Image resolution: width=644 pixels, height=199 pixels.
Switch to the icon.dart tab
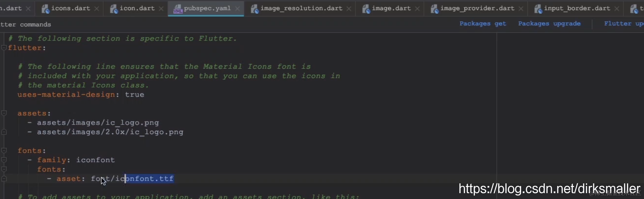tap(137, 8)
